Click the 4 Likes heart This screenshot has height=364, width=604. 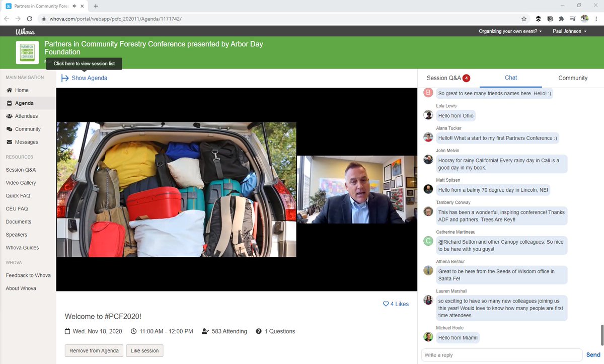tap(386, 304)
